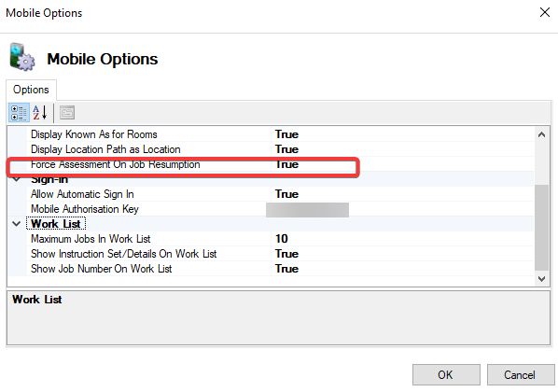Collapse the Work List category
558x392 pixels.
[x=17, y=224]
